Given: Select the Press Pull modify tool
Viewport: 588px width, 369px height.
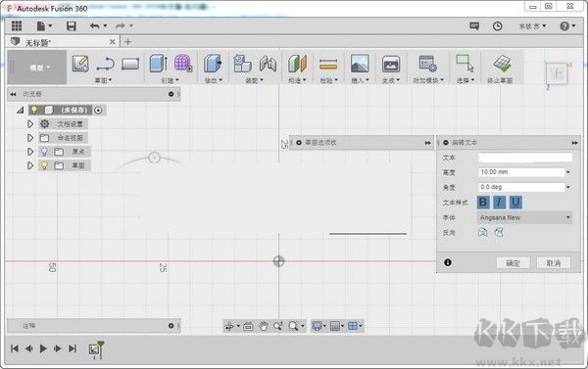Looking at the screenshot, I should pos(213,63).
